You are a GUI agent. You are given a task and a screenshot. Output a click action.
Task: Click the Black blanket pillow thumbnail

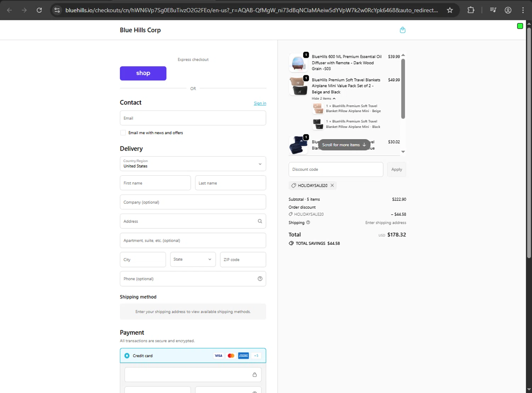(x=318, y=124)
